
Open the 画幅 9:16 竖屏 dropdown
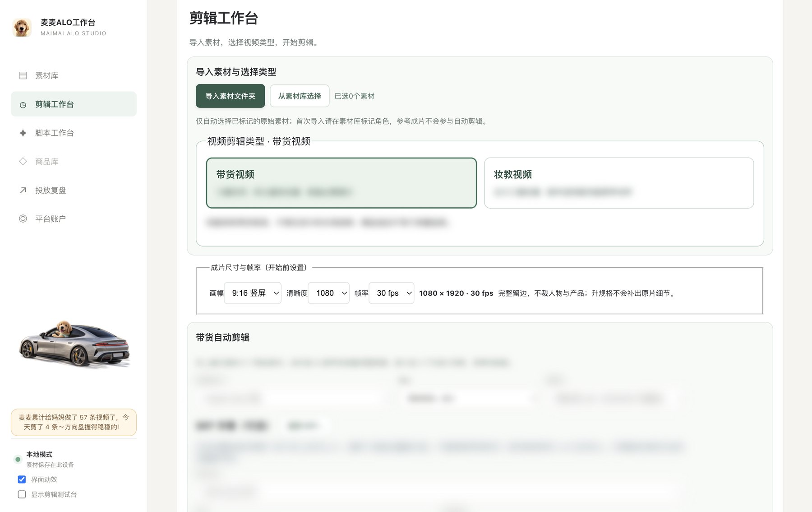tap(253, 293)
